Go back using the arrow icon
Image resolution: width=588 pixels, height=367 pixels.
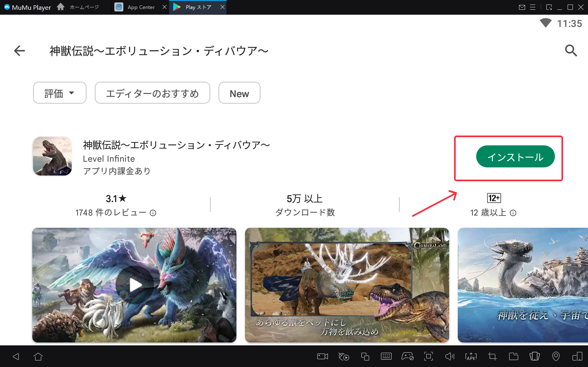click(x=20, y=51)
